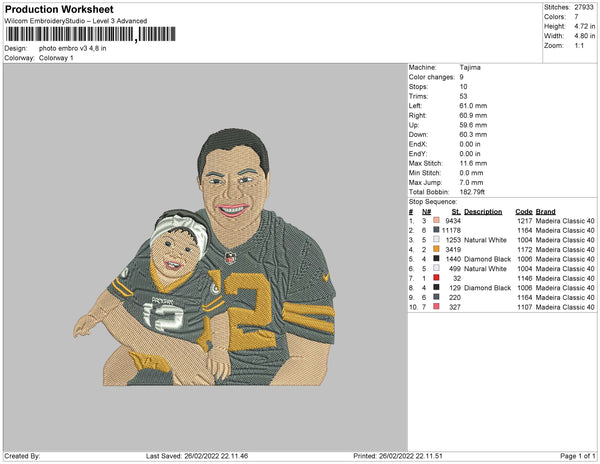
Task: Click the 'Page 1 of 1' indicator
Action: [577, 456]
